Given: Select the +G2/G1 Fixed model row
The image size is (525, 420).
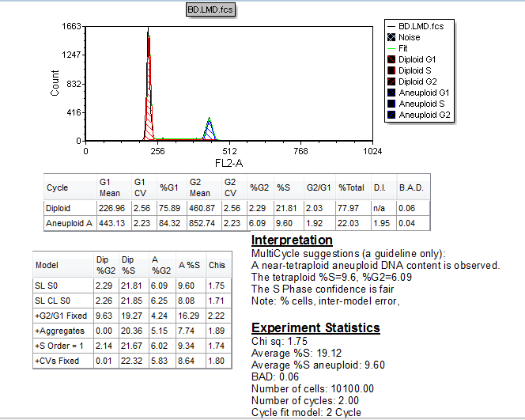Looking at the screenshot, I should (62, 315).
